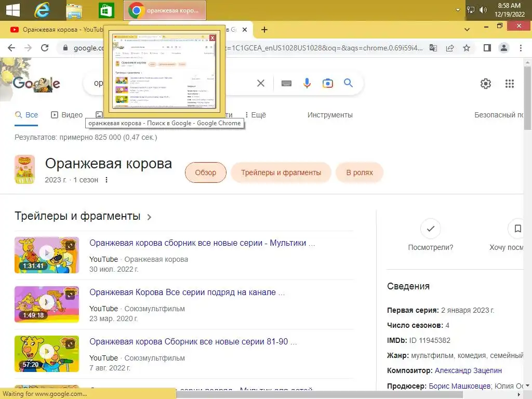
Task: Open more options beside 1 сезон
Action: pyautogui.click(x=107, y=180)
